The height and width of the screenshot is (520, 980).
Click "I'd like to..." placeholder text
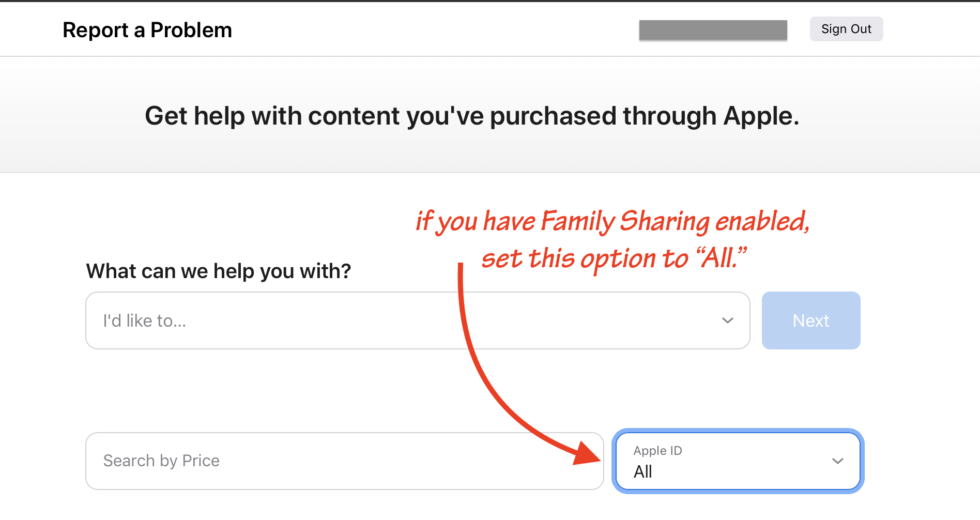(144, 321)
